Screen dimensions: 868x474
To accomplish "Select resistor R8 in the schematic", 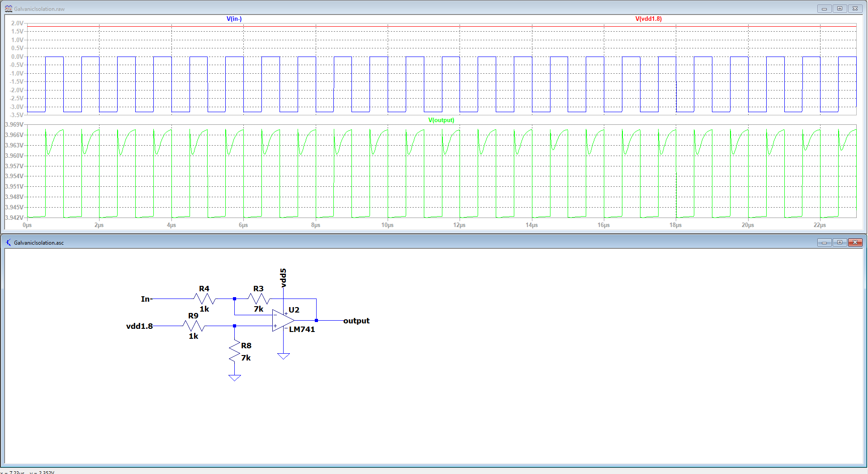I will point(234,351).
